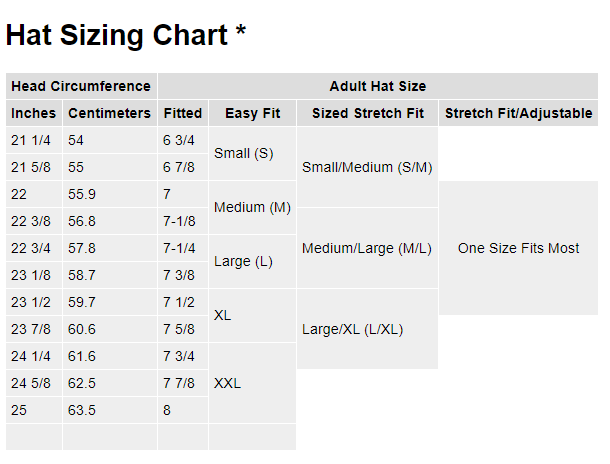Select the 21 1/4 inches cell
Image resolution: width=610 pixels, height=464 pixels.
coord(31,140)
